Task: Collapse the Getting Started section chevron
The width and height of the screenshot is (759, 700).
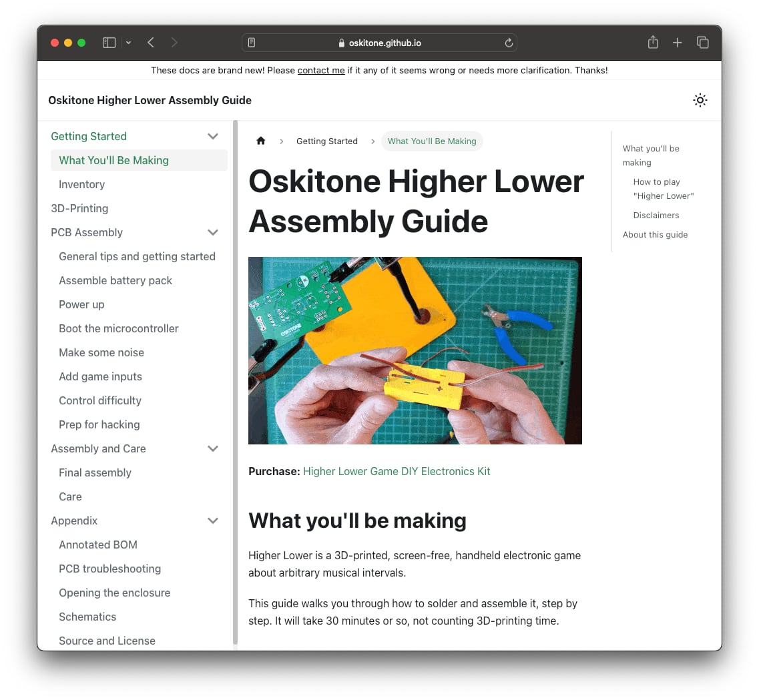Action: (213, 136)
